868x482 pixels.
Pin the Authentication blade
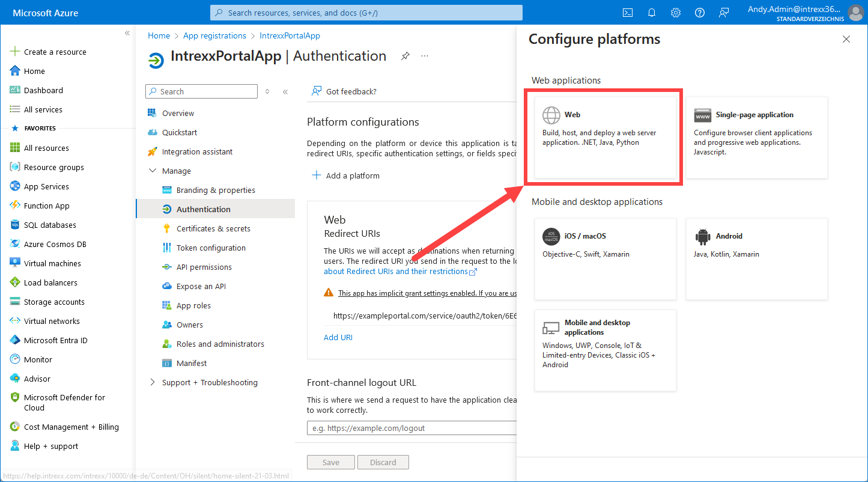pyautogui.click(x=405, y=56)
